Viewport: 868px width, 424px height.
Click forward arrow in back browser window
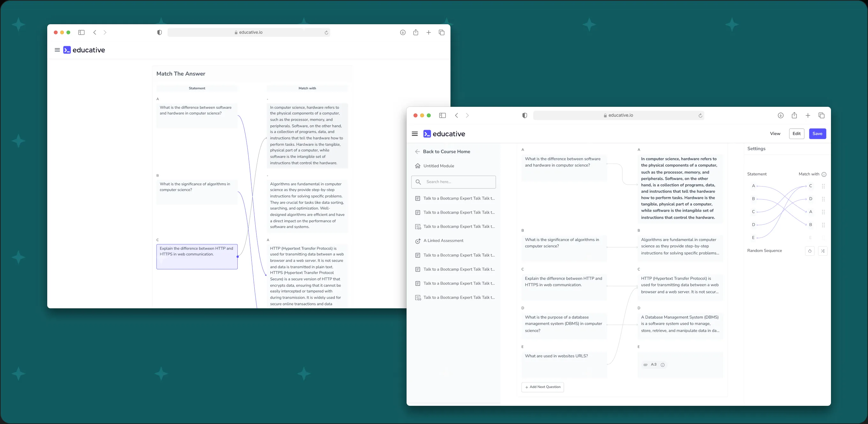coord(105,32)
